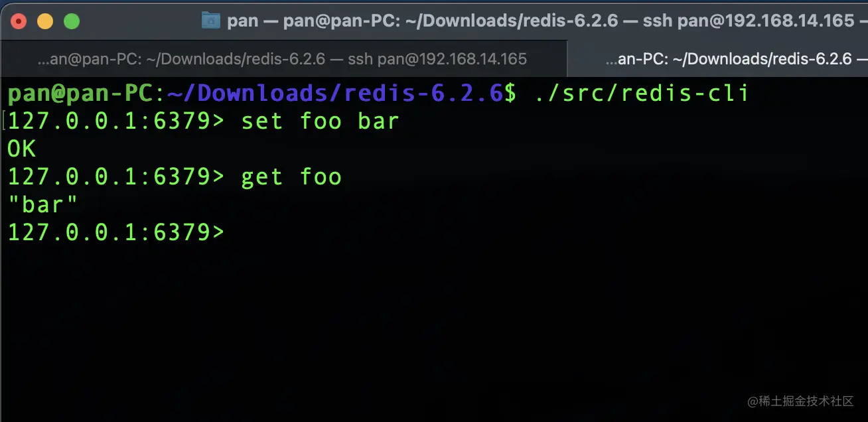Click the OK response line
The width and height of the screenshot is (868, 422).
(21, 149)
